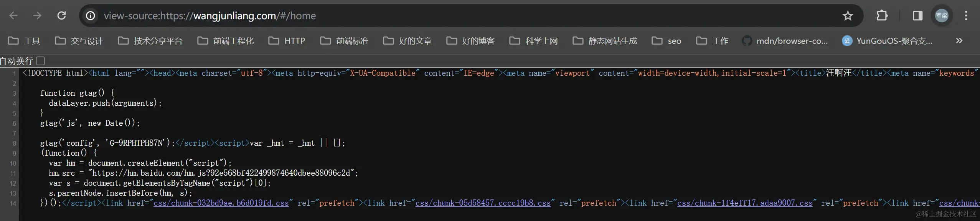Enable the 自动换行 line wrap checkbox
The height and width of the screenshot is (221, 980).
pos(41,61)
